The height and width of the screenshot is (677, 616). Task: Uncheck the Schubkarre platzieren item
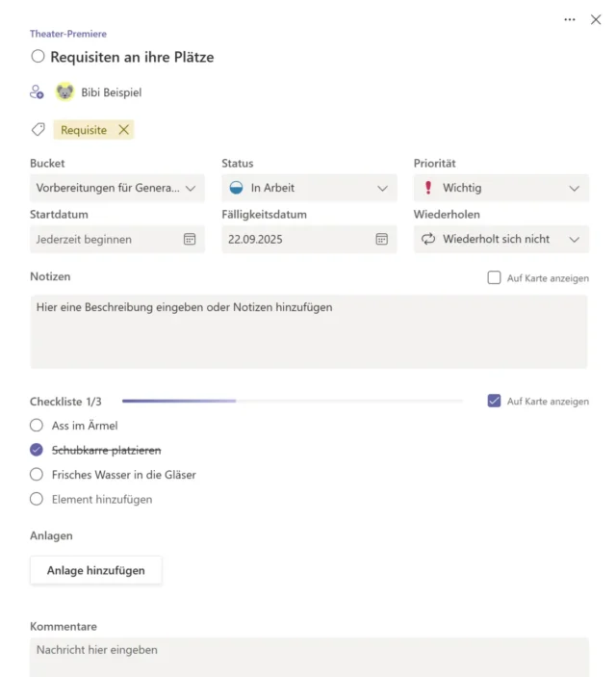click(37, 450)
